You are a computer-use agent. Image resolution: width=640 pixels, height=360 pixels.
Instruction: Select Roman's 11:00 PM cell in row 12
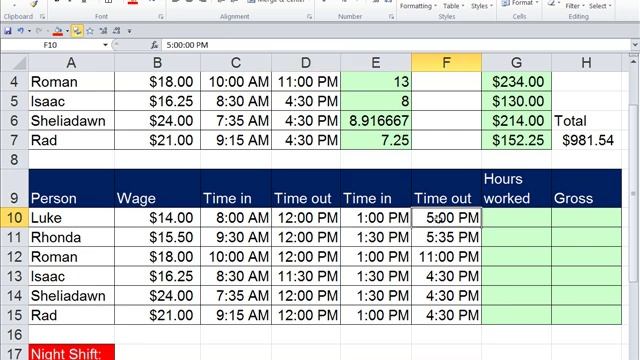[447, 257]
